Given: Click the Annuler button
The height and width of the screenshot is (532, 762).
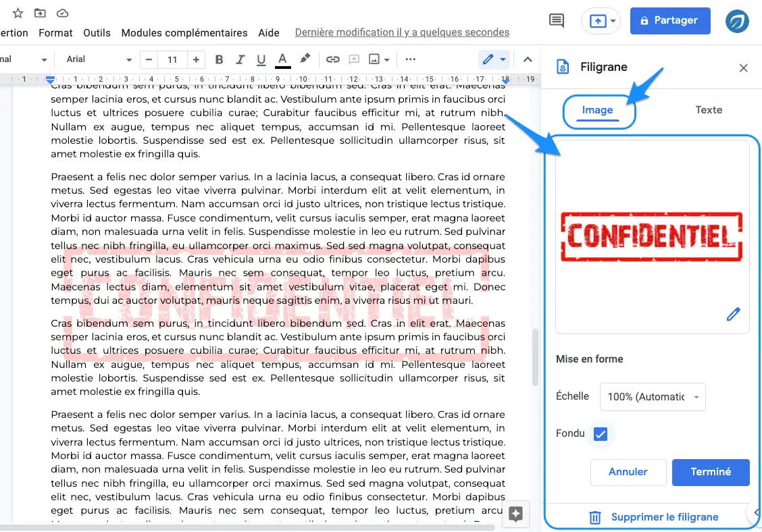Looking at the screenshot, I should click(628, 472).
